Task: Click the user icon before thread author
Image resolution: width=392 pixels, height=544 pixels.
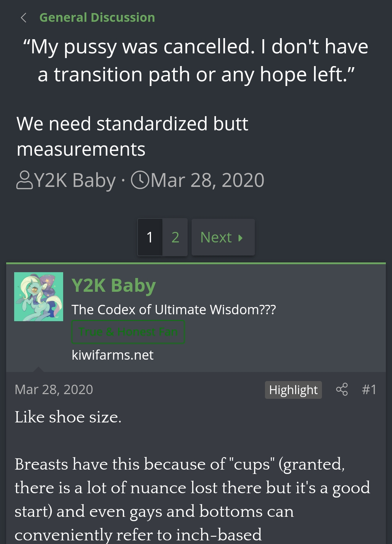Action: tap(24, 180)
